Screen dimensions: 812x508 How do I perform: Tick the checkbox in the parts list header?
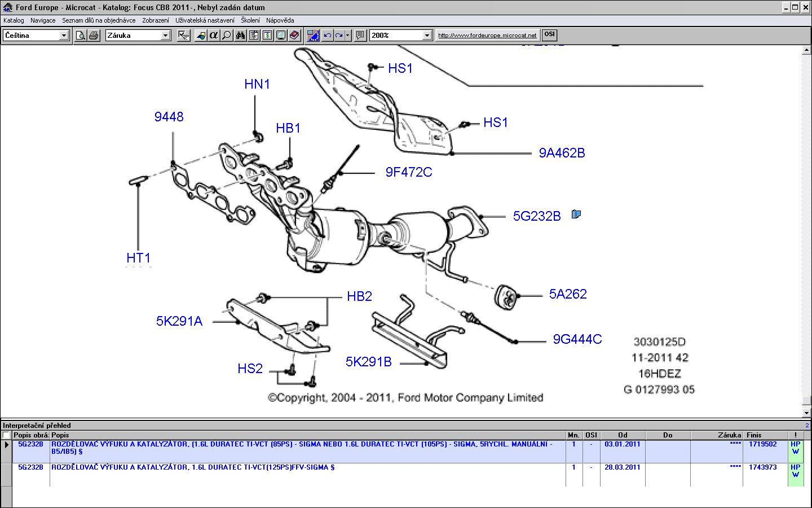pyautogui.click(x=6, y=435)
